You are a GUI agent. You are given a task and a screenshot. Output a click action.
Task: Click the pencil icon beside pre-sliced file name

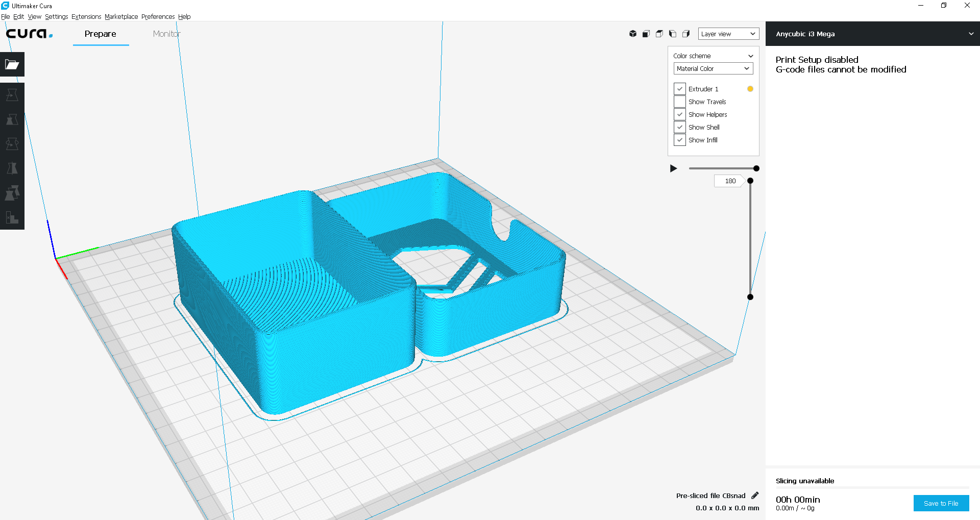click(755, 496)
